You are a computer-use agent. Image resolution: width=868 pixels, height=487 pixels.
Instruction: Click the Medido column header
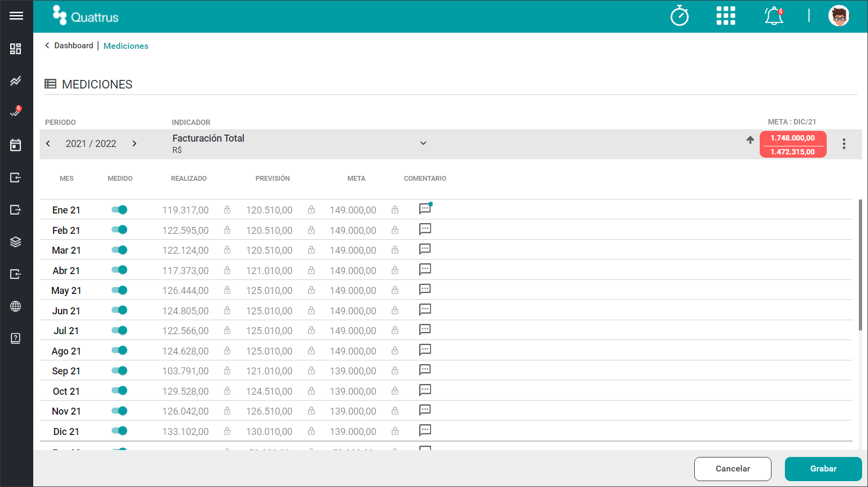pos(120,179)
